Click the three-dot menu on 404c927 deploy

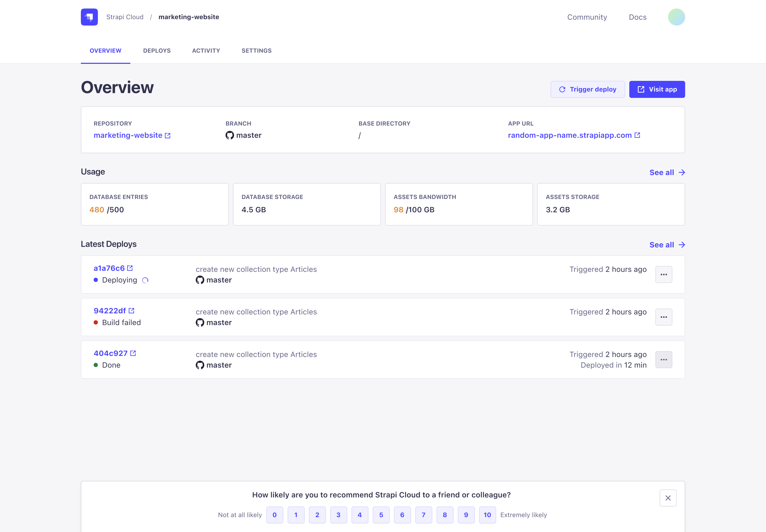[664, 359]
